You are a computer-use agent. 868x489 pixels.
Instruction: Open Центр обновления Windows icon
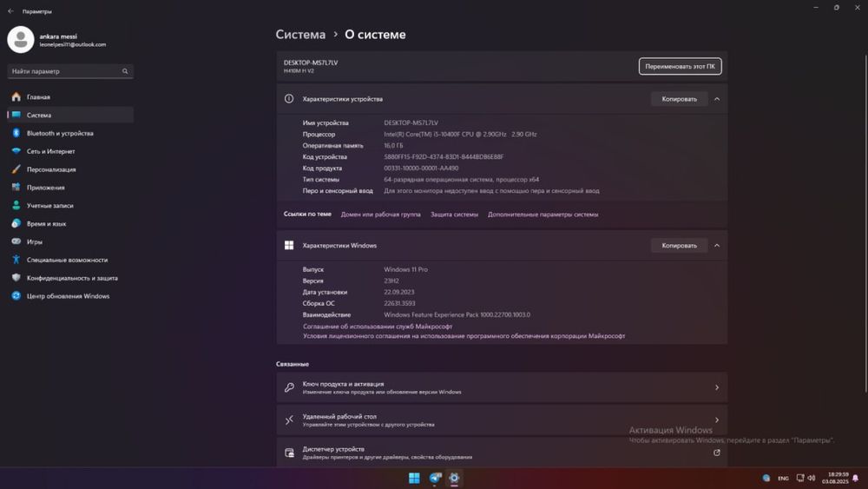(16, 295)
